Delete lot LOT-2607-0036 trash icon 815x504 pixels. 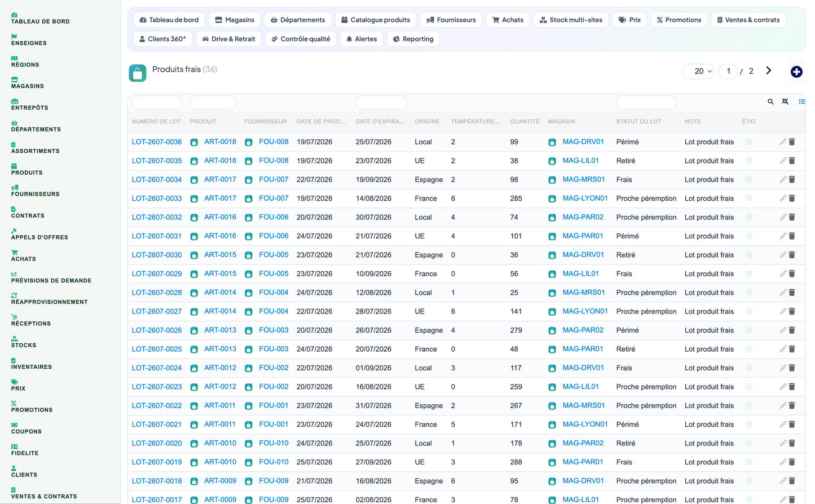[x=792, y=142]
